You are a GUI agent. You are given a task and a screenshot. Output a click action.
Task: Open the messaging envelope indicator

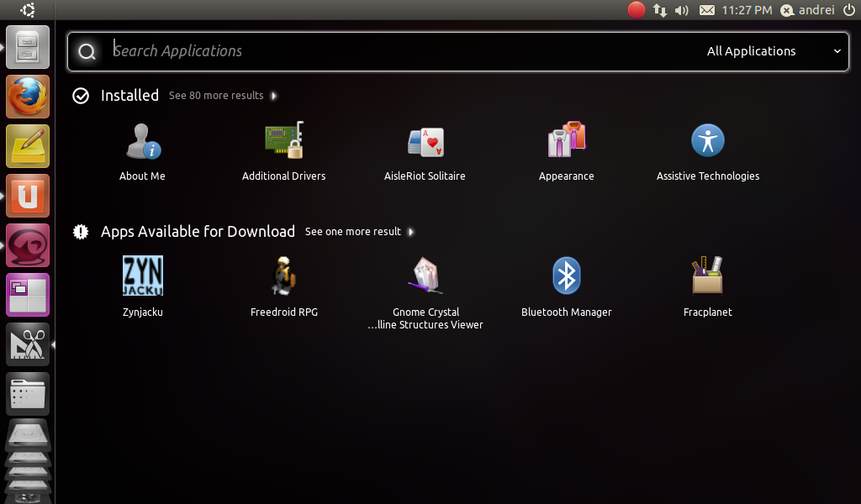(x=706, y=10)
